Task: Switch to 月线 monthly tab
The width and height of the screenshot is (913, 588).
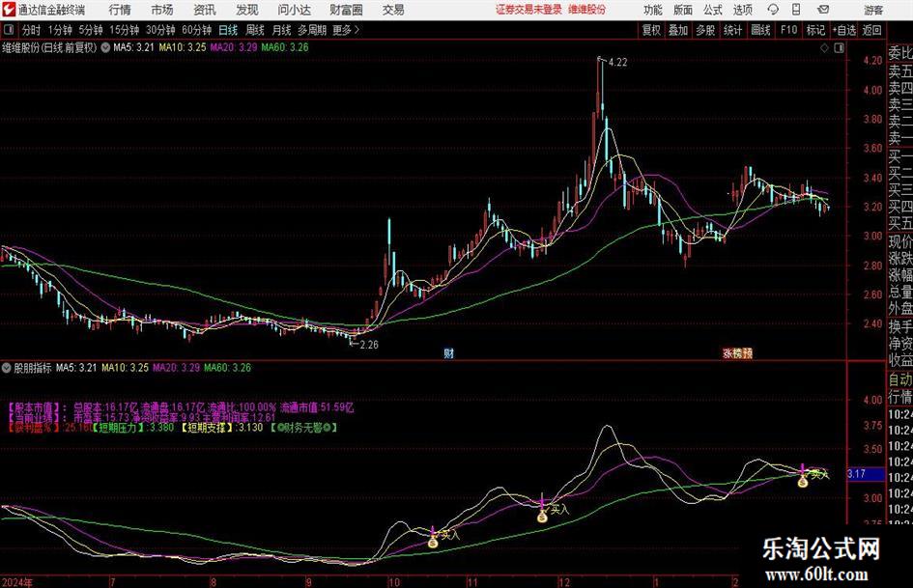Action: [x=282, y=30]
